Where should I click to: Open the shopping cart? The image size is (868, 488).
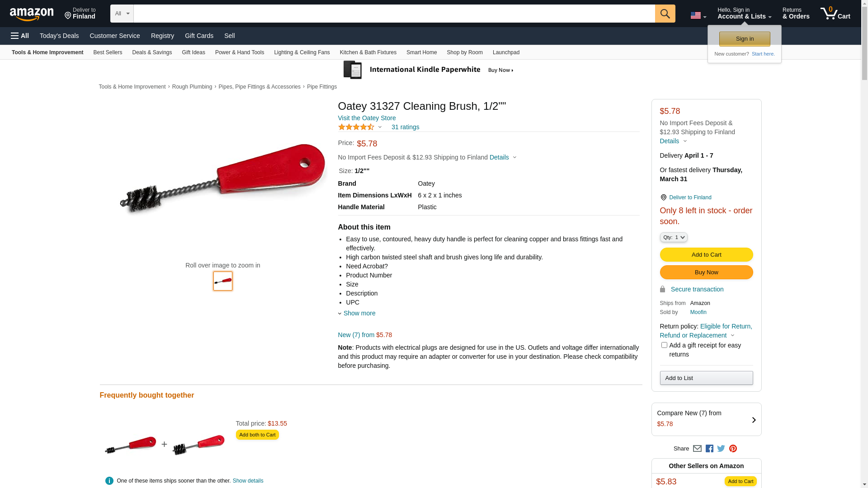(835, 14)
